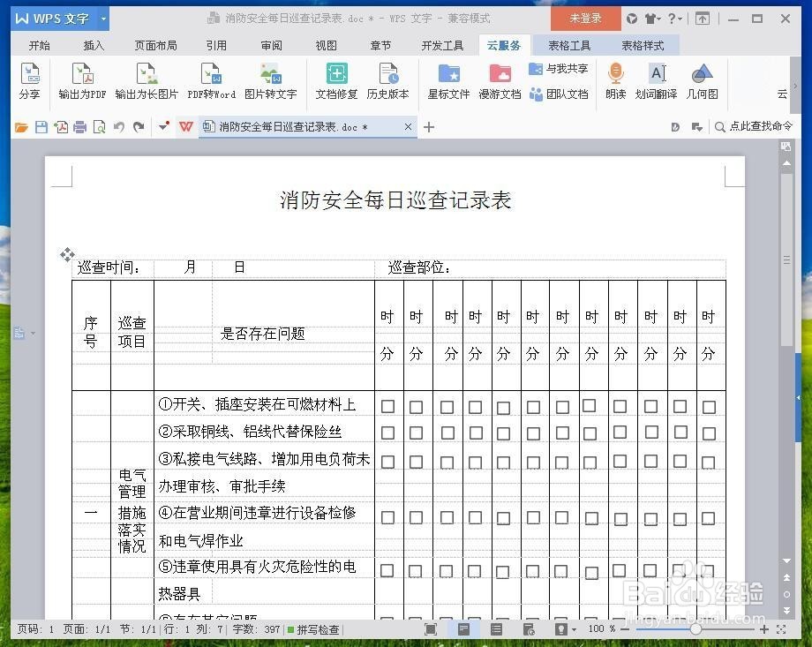The height and width of the screenshot is (647, 812).
Task: Open 漫游文档 roaming documents
Action: [500, 80]
